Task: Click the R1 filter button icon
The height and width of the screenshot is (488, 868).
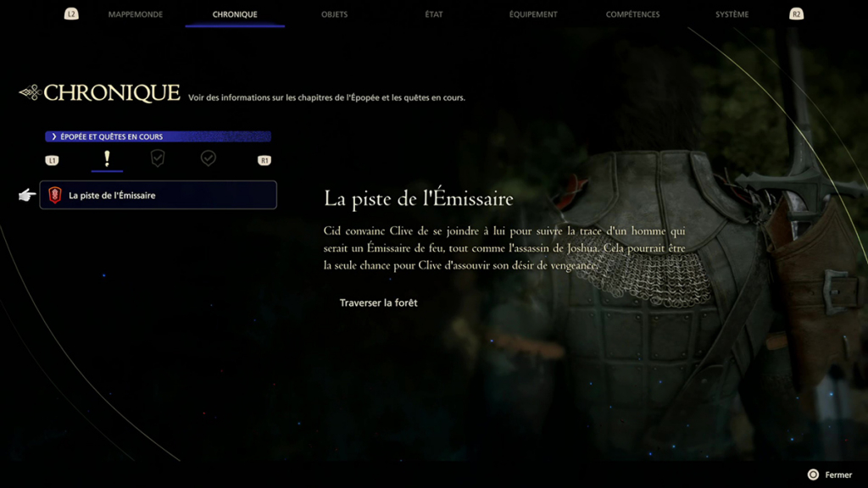Action: click(x=264, y=160)
